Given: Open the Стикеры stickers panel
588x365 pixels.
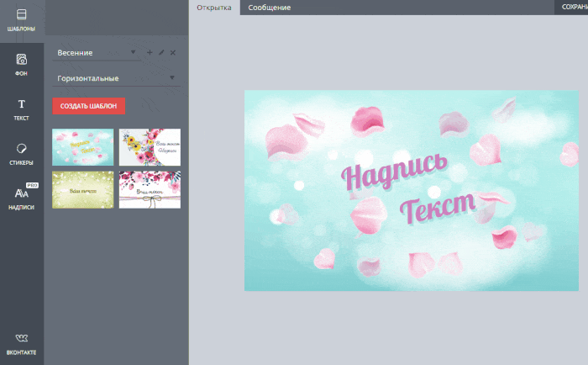Looking at the screenshot, I should (21, 155).
